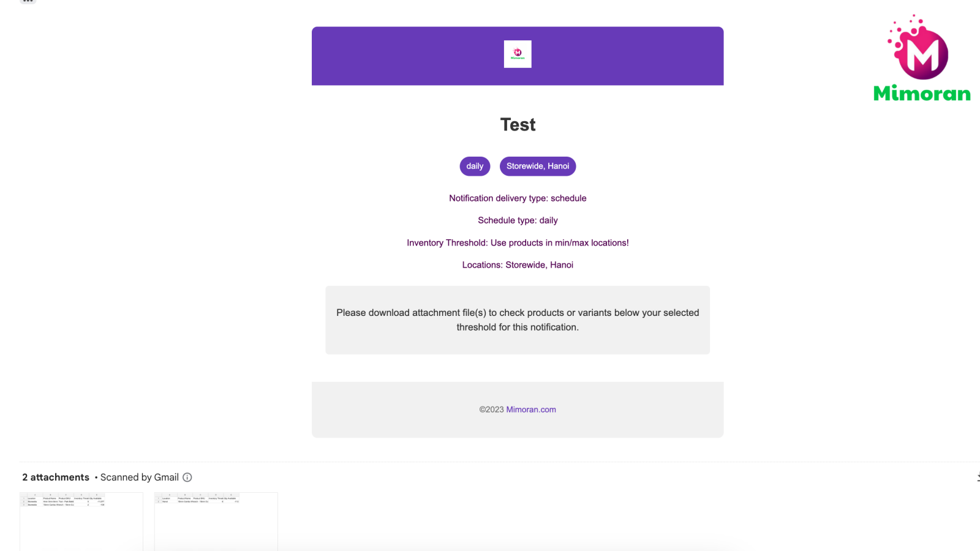Click the info icon beside Scanned by Gmail
Image resolution: width=980 pixels, height=551 pixels.
[x=187, y=478]
